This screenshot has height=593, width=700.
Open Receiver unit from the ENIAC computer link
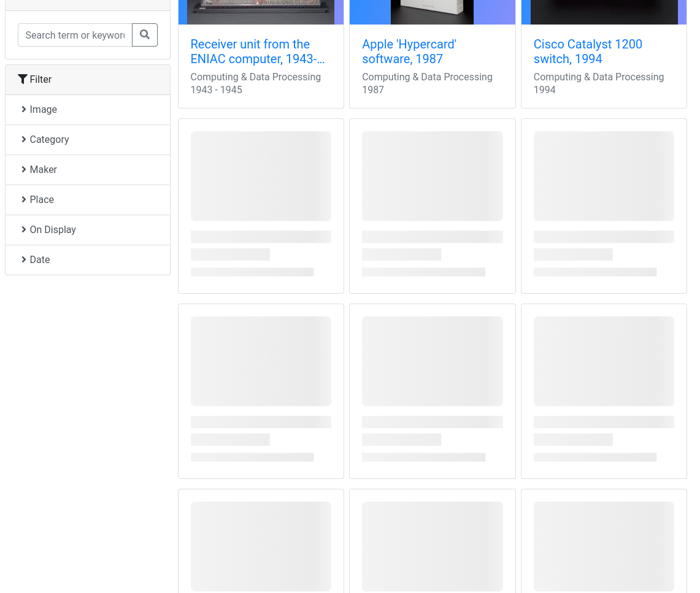pos(257,52)
